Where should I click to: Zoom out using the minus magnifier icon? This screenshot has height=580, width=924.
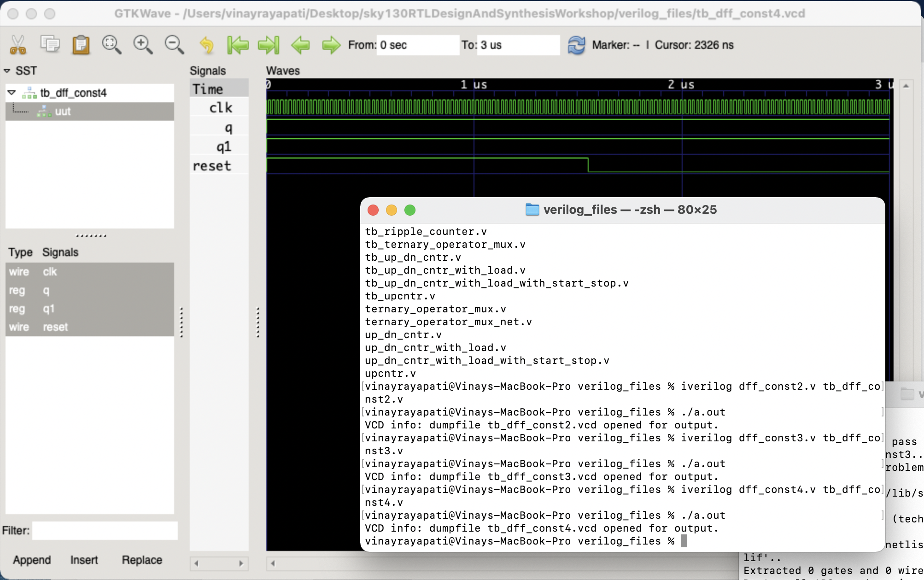tap(173, 45)
